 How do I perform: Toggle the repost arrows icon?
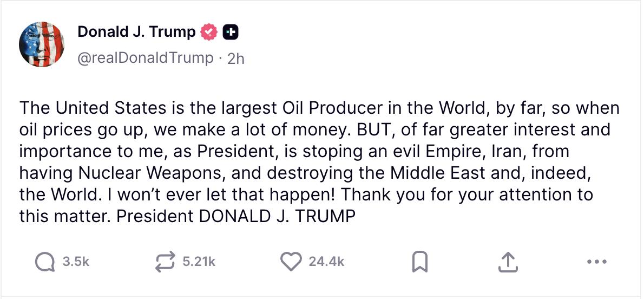coord(165,262)
